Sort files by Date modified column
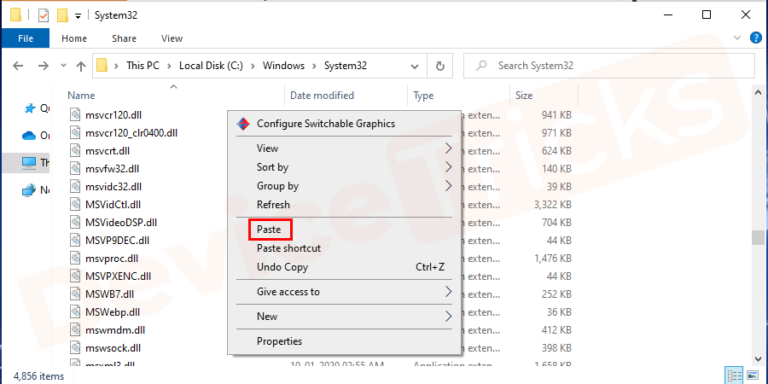Screen dimensions: 768x384 (322, 96)
